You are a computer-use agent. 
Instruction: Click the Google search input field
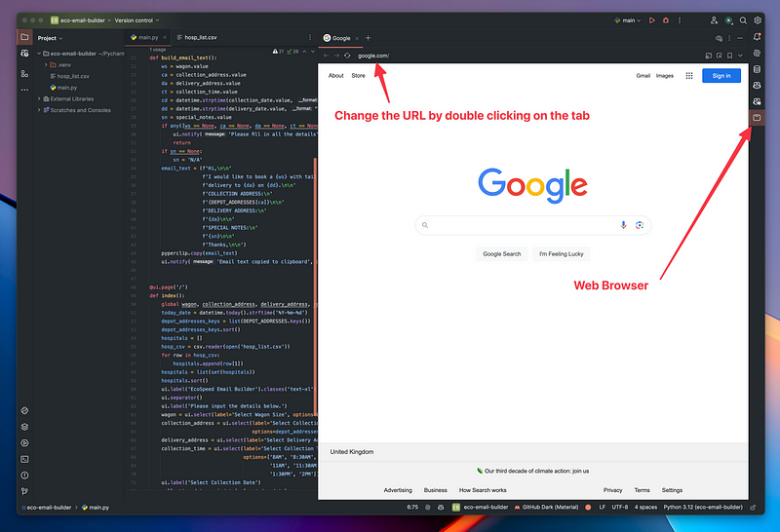[x=532, y=225]
